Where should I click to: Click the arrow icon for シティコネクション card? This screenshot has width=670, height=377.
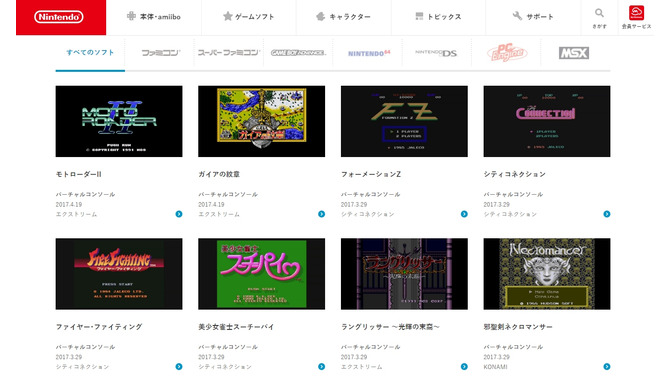(x=607, y=214)
